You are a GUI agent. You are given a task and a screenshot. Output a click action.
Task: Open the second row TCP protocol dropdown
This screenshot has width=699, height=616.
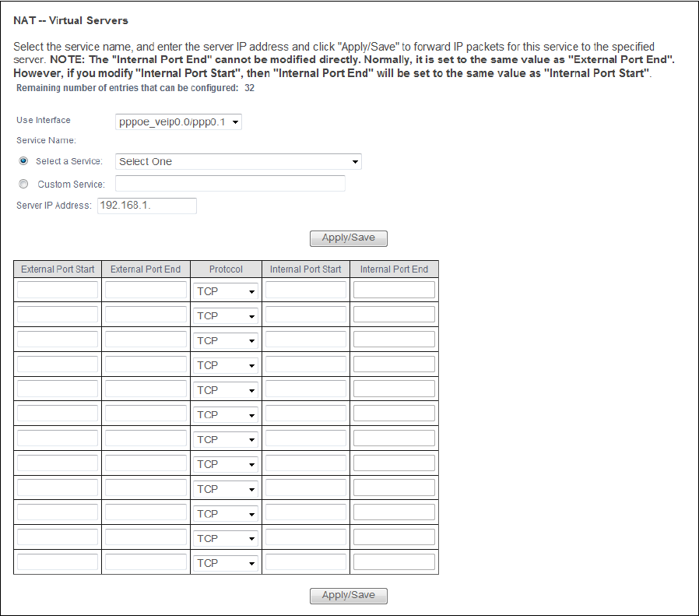coord(226,316)
